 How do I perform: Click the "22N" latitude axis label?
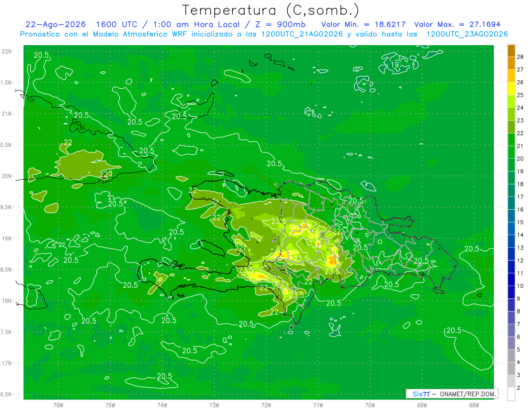[8, 51]
